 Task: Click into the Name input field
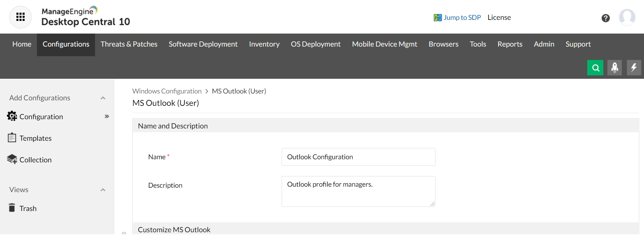tap(358, 157)
